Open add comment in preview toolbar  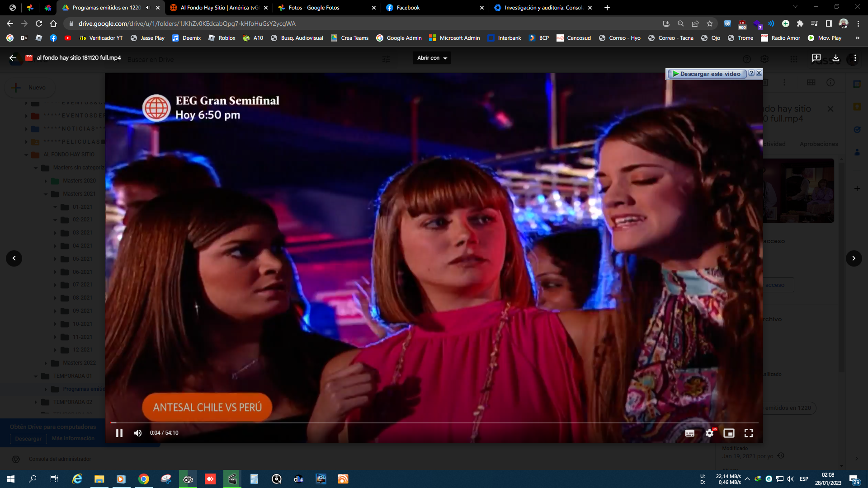click(x=816, y=58)
